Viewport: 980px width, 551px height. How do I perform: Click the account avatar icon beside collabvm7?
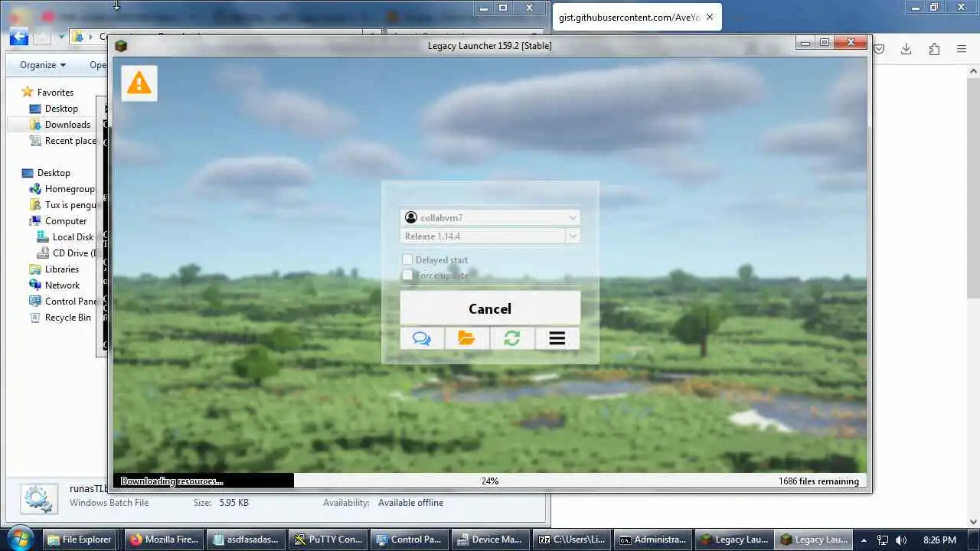(x=411, y=217)
